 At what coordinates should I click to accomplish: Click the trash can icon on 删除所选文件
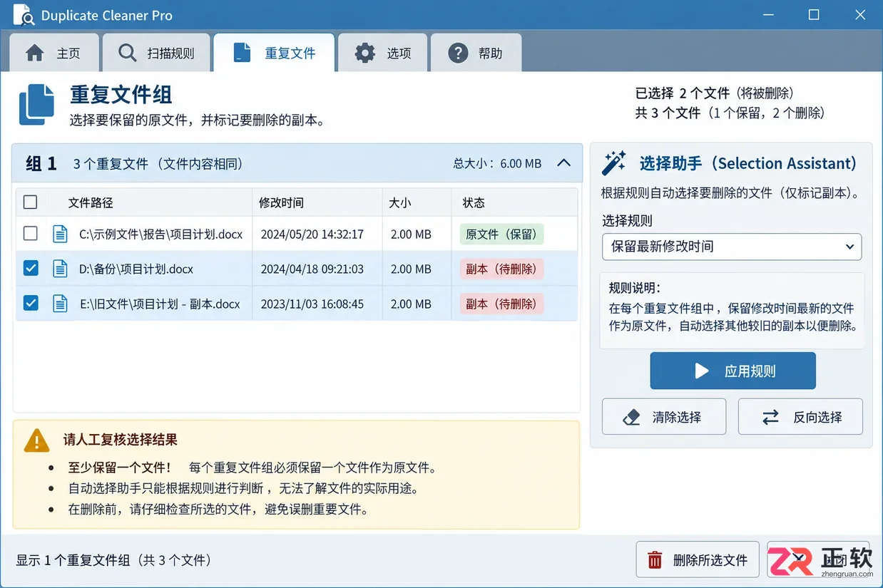pos(655,560)
